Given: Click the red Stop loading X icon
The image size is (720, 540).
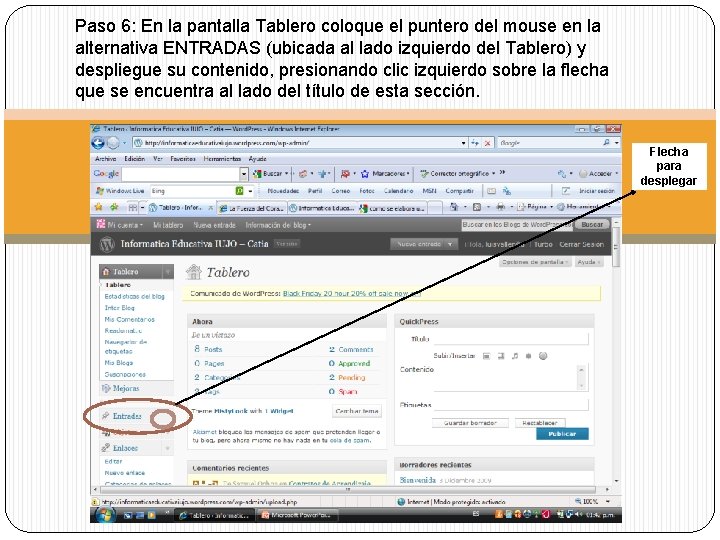Looking at the screenshot, I should (488, 143).
